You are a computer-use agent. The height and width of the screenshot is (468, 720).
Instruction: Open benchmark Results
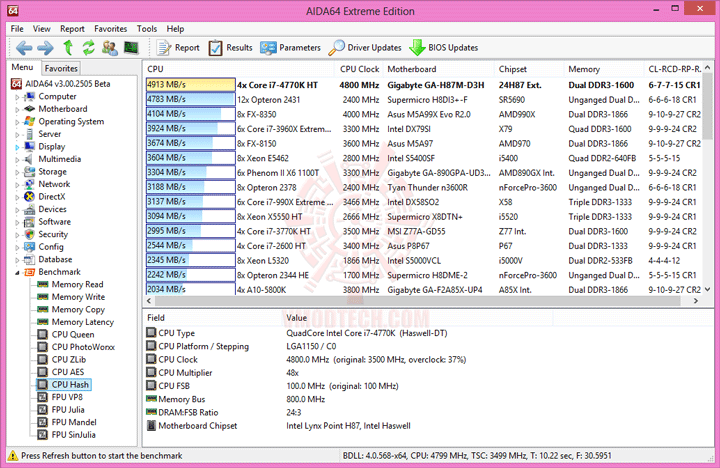(x=231, y=47)
